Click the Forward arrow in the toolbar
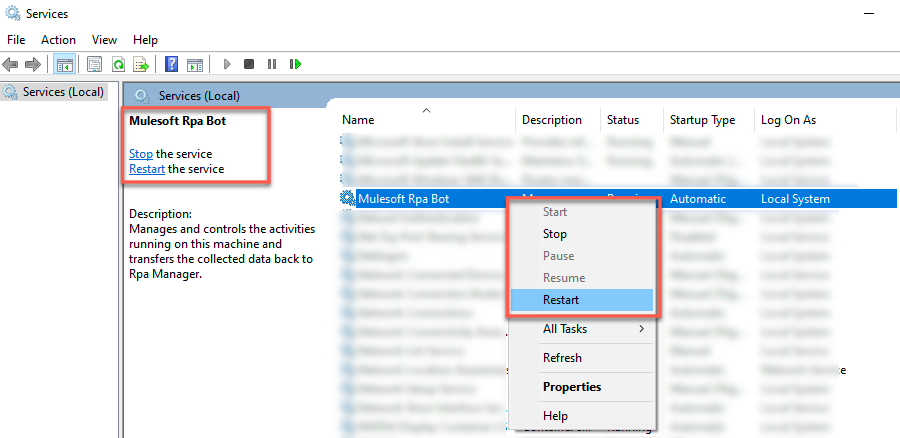 point(32,64)
